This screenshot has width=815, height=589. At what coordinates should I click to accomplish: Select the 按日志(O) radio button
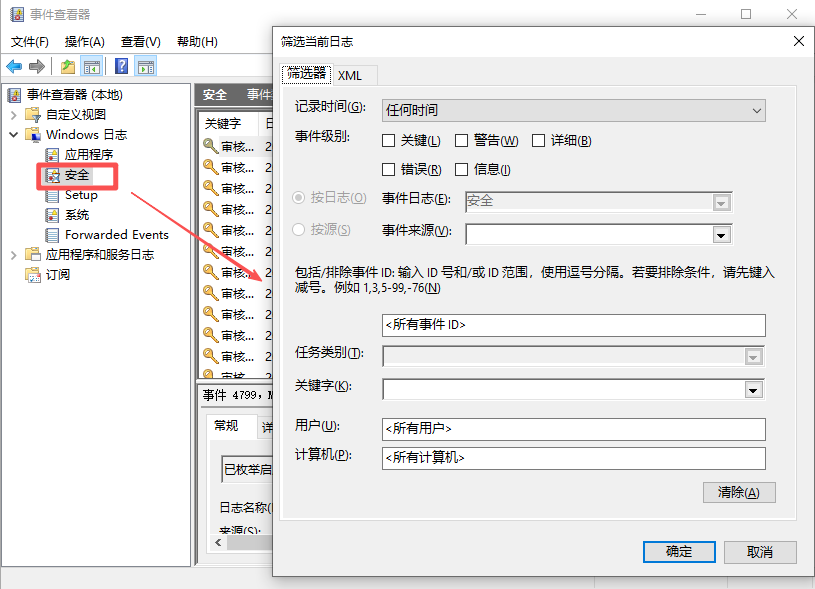(298, 198)
